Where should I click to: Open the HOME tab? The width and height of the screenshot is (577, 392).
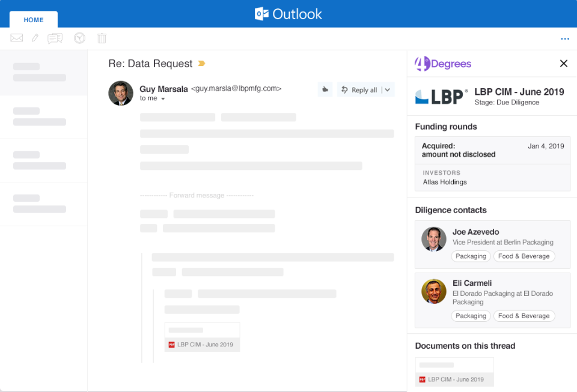tap(34, 20)
